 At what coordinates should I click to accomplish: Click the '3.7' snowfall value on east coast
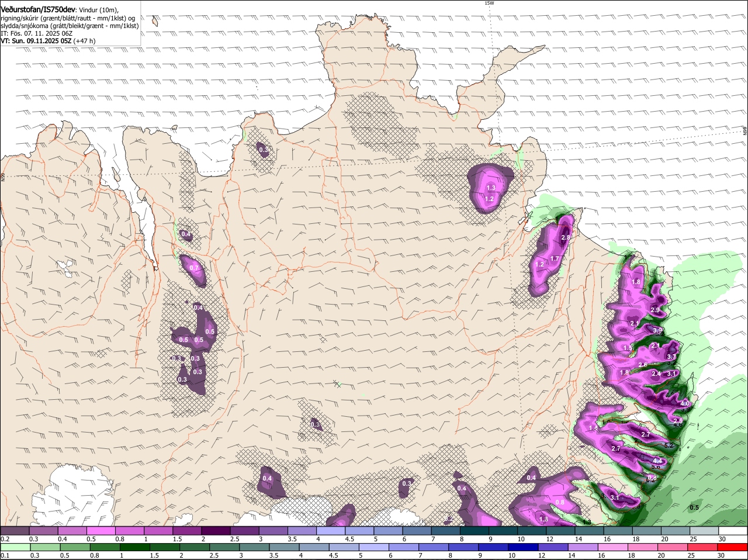click(671, 357)
